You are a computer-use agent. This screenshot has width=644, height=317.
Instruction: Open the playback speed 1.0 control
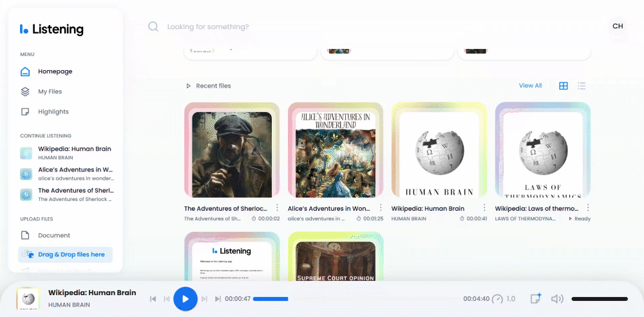[x=504, y=299]
